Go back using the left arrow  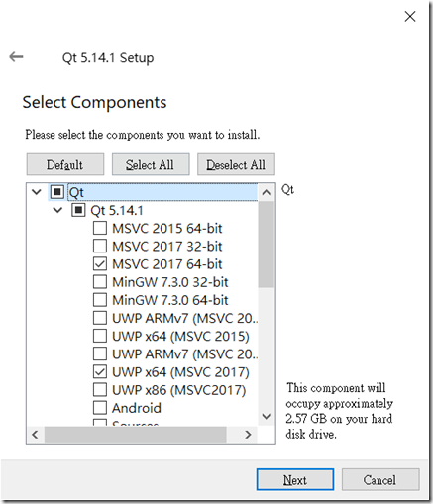click(x=16, y=57)
